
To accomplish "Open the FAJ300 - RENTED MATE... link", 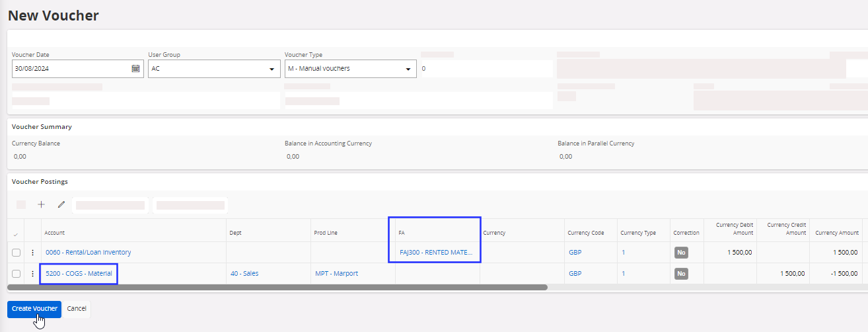I will tap(435, 253).
